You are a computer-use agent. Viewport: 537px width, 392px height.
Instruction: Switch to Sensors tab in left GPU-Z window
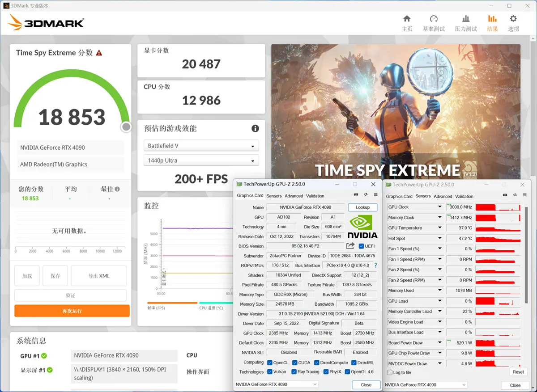pyautogui.click(x=274, y=196)
